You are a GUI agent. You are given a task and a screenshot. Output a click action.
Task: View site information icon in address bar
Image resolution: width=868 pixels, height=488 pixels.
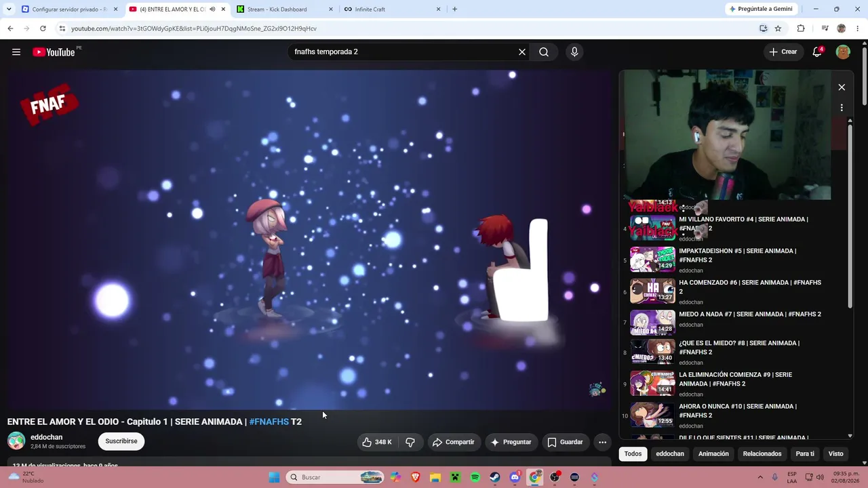point(62,28)
